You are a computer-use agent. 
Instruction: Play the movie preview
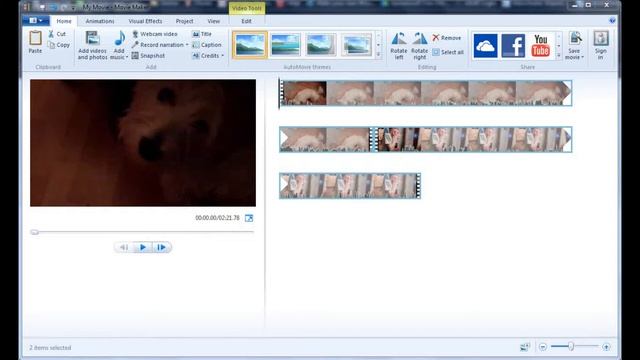pos(143,247)
